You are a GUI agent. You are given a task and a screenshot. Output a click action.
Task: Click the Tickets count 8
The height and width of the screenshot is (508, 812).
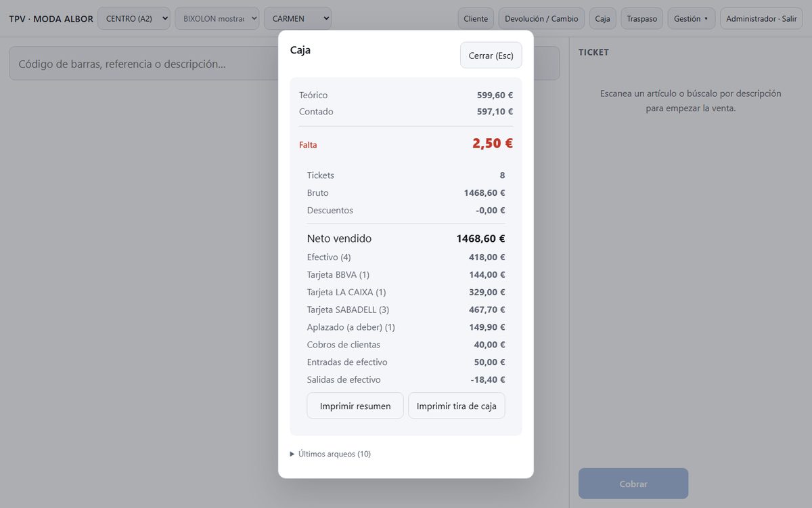502,175
